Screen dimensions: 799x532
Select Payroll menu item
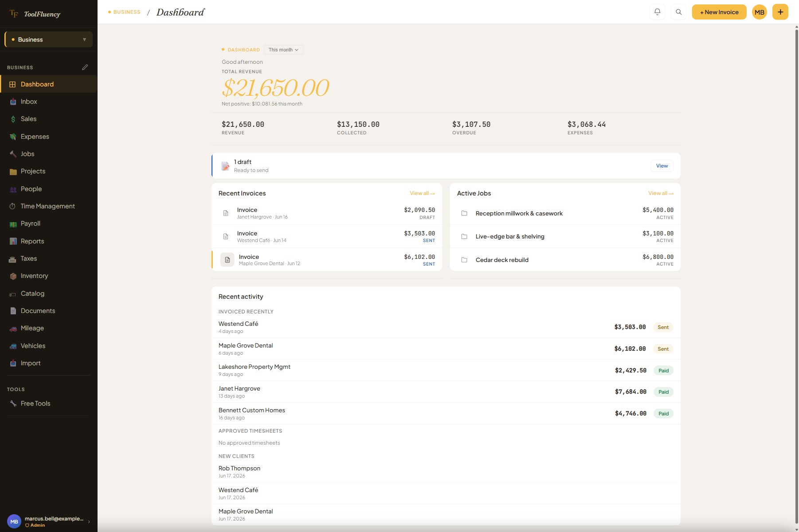pyautogui.click(x=49, y=223)
